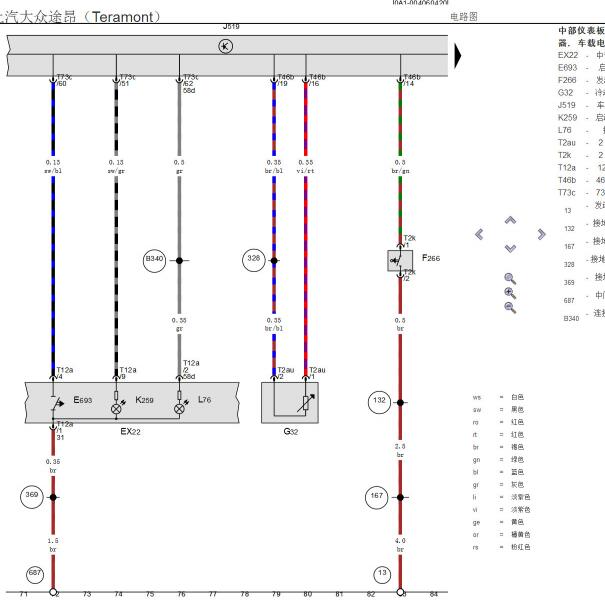Click connector pin label T46b/14
605x607 pixels.
[412, 80]
